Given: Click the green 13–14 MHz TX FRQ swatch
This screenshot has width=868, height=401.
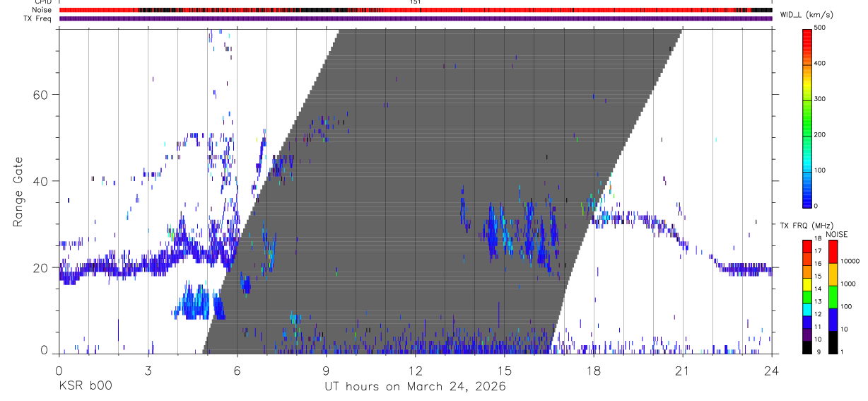Looking at the screenshot, I should pos(807,297).
